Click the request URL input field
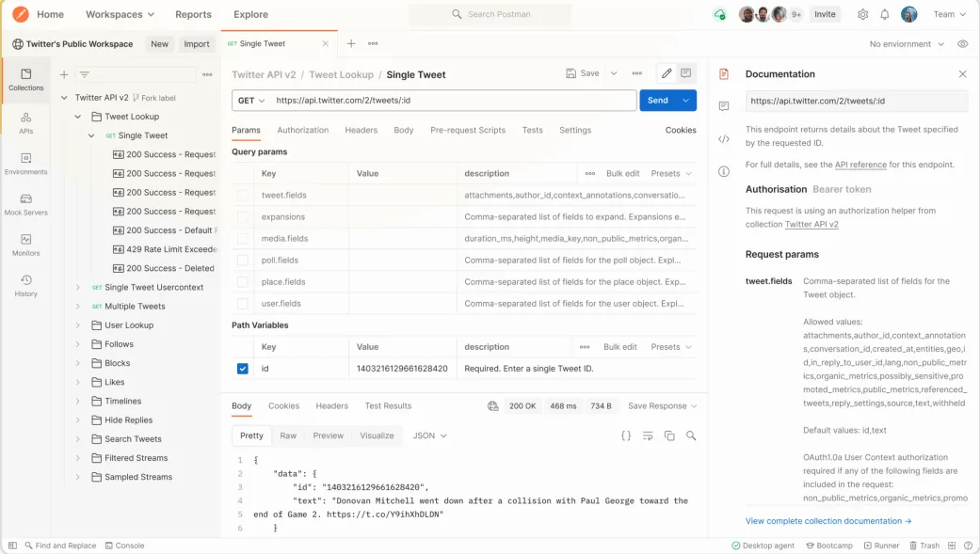 pos(453,100)
